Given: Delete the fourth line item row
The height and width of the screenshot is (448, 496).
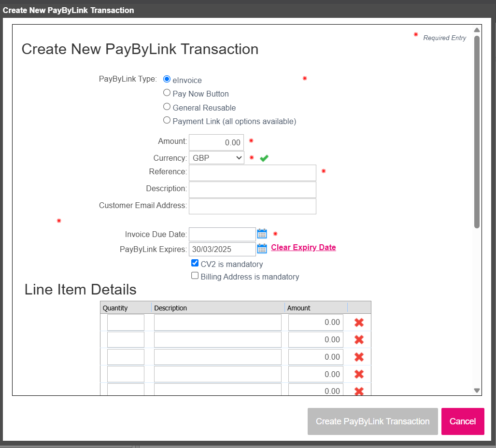Looking at the screenshot, I should point(359,374).
